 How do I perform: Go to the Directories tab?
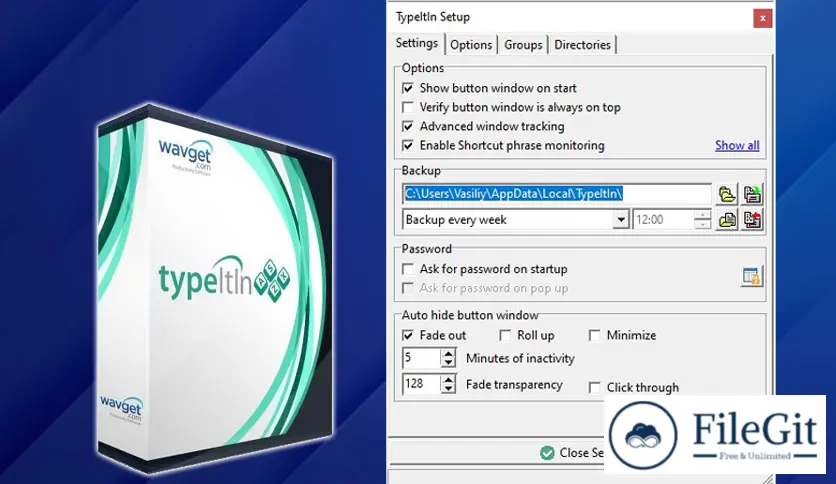(x=582, y=45)
